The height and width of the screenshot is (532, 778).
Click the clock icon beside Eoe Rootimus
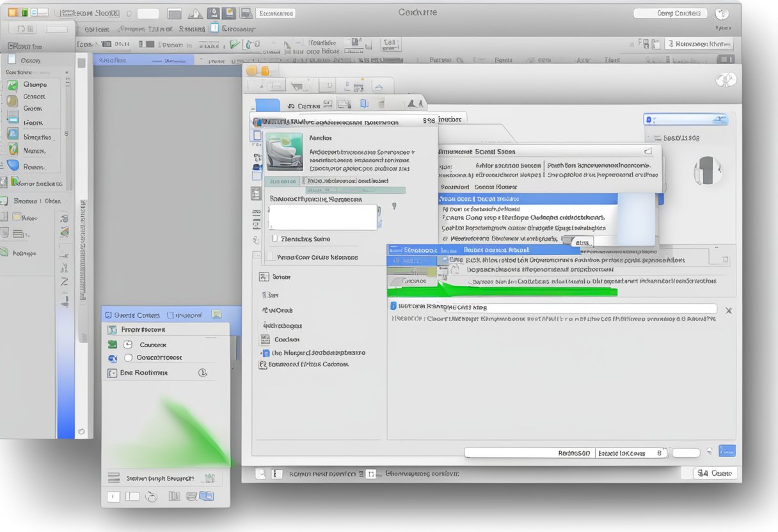[x=203, y=372]
